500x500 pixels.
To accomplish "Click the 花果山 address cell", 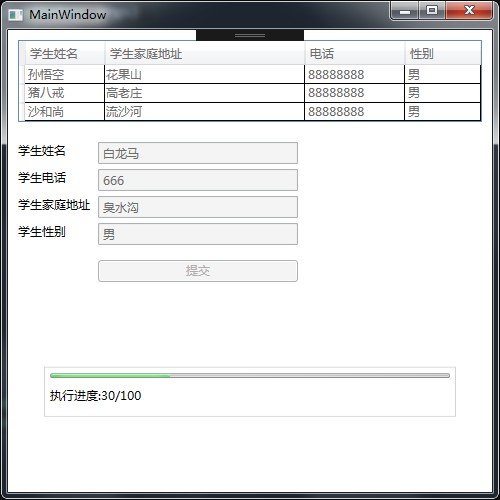I will 204,74.
